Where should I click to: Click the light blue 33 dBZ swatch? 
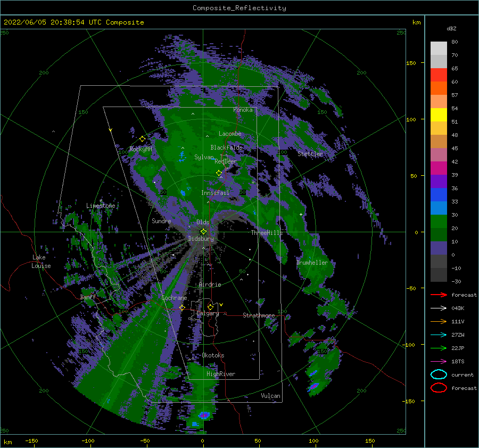(x=439, y=208)
